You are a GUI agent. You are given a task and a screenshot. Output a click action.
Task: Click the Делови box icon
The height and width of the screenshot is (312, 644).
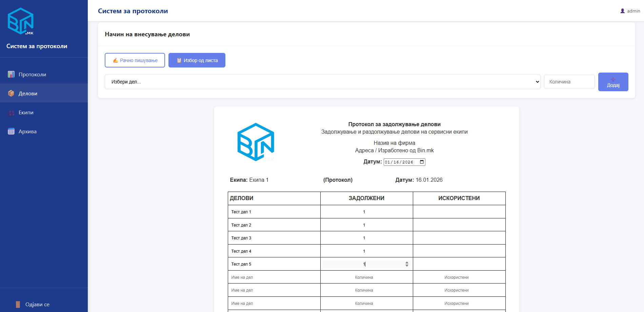[11, 93]
